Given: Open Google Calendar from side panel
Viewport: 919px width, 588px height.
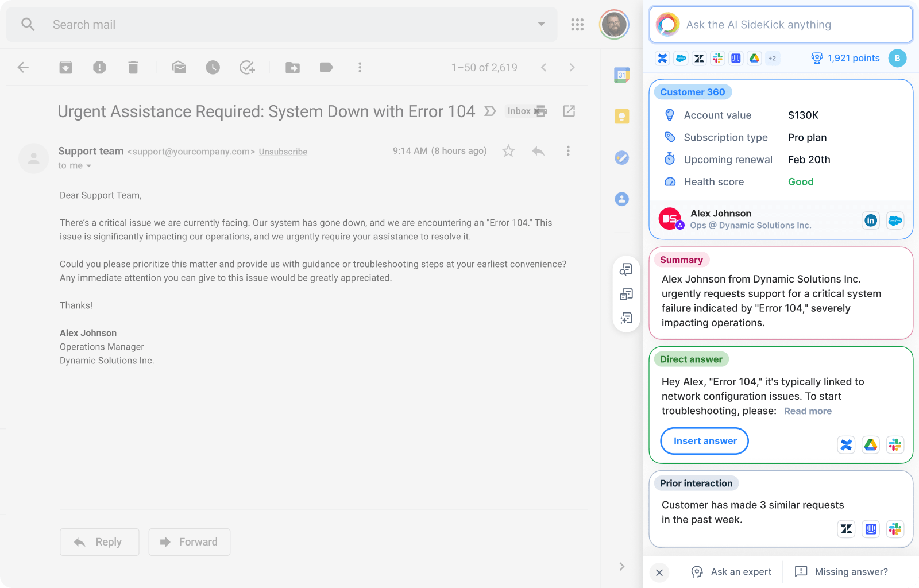Looking at the screenshot, I should click(x=621, y=75).
